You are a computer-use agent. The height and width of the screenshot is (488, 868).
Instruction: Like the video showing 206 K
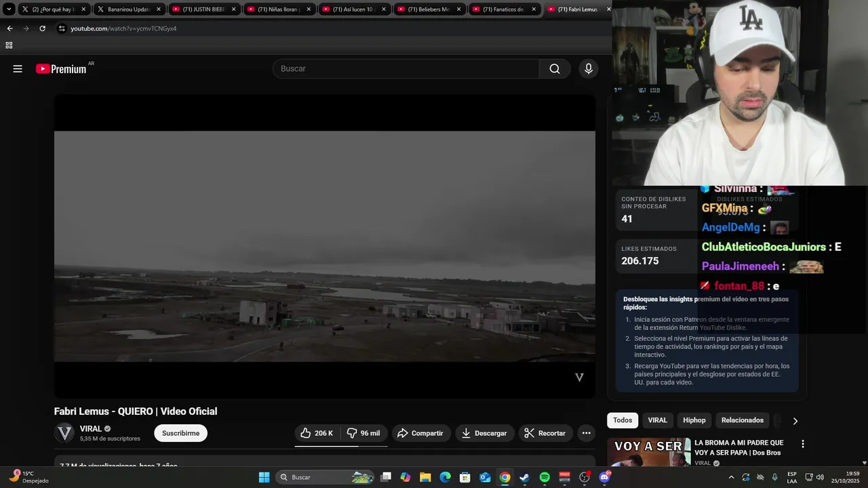(317, 433)
